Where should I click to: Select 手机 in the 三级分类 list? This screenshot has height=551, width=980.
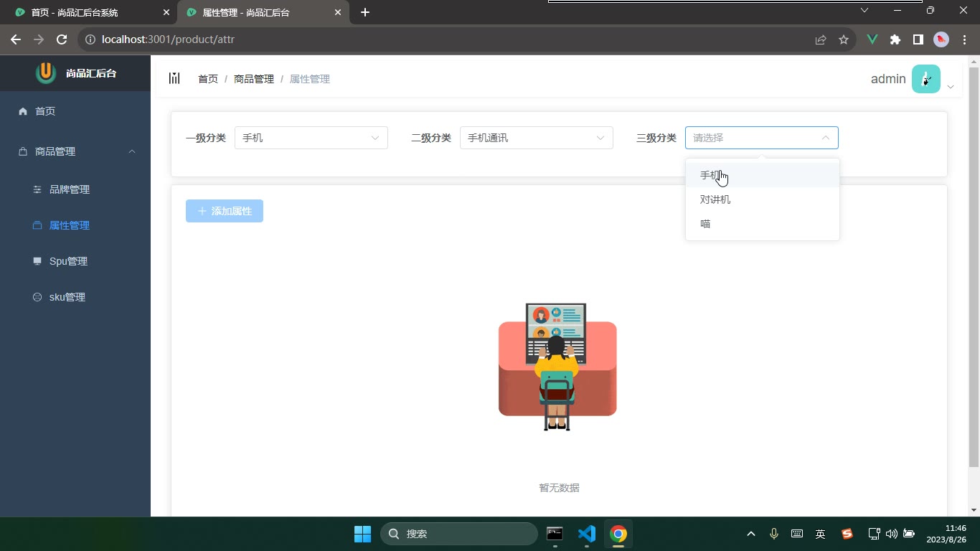coord(763,175)
